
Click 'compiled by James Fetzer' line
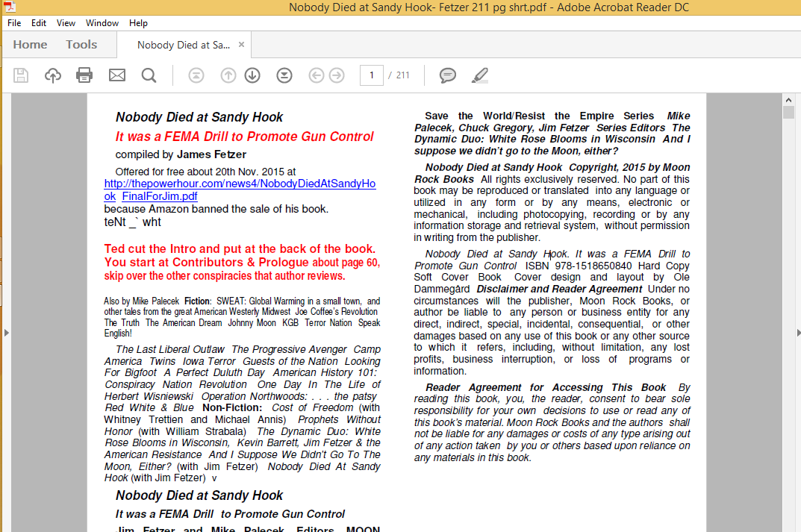coord(181,154)
